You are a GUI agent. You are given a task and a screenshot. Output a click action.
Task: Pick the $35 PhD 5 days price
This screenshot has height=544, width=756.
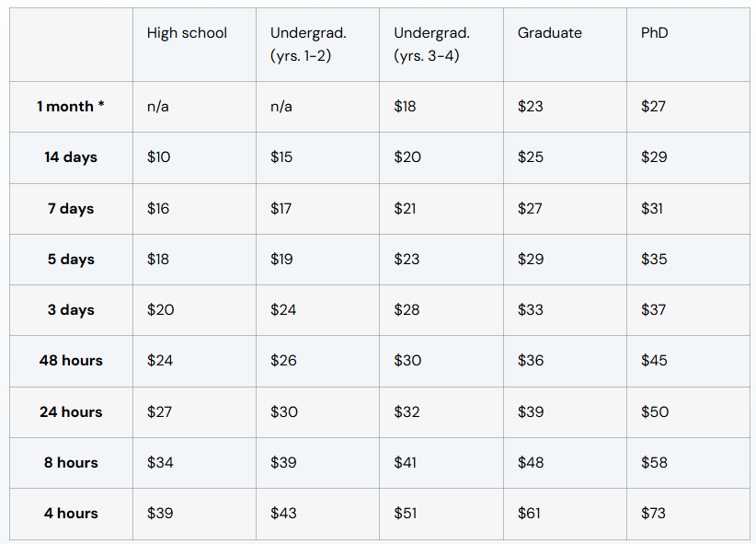coord(654,260)
